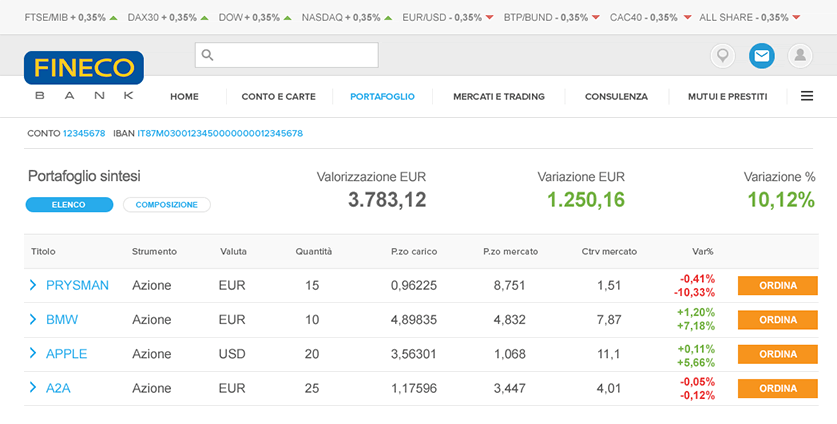
Task: Open the CONSULENZA menu
Action: (x=617, y=97)
